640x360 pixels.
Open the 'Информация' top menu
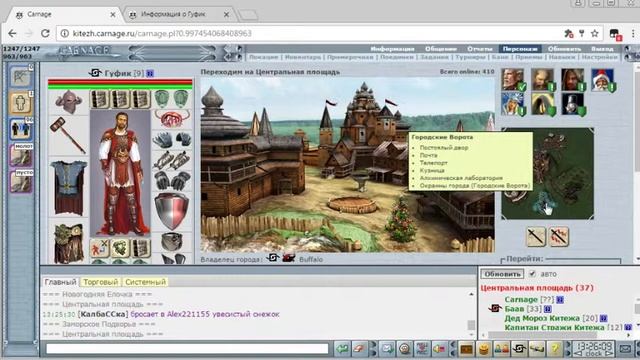coord(392,49)
